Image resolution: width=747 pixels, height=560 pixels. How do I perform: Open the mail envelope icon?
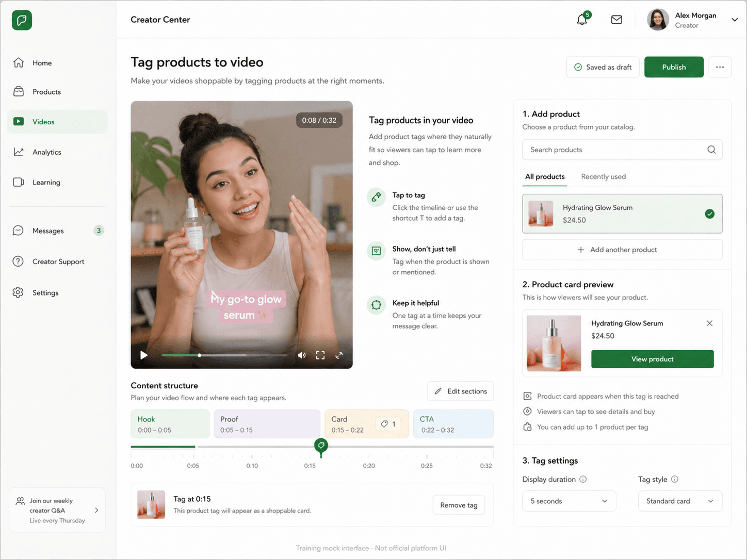(616, 20)
